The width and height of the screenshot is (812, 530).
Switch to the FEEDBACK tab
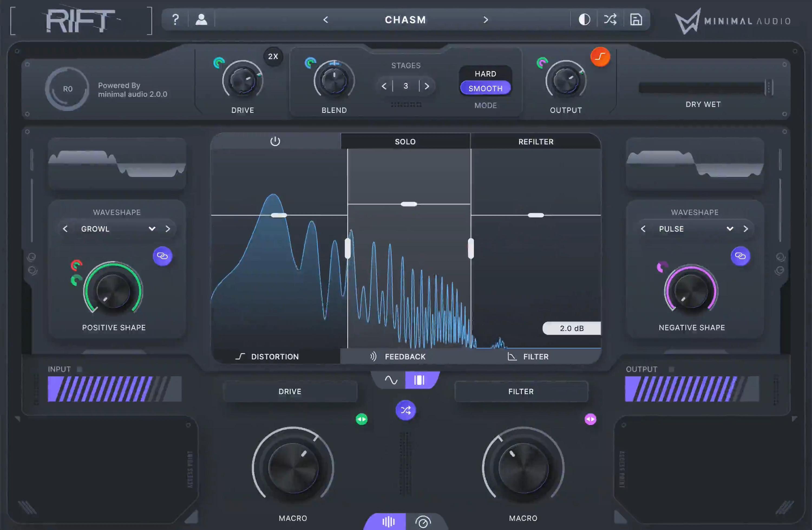[x=405, y=357]
